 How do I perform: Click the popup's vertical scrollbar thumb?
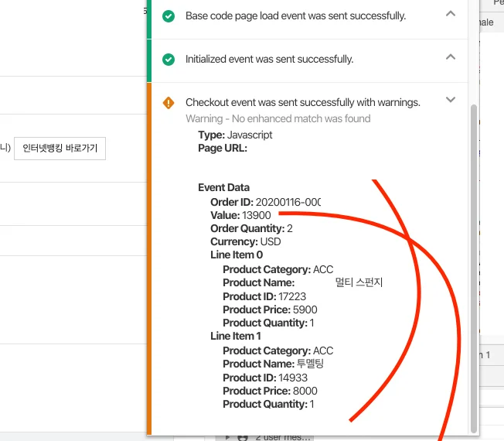click(474, 263)
